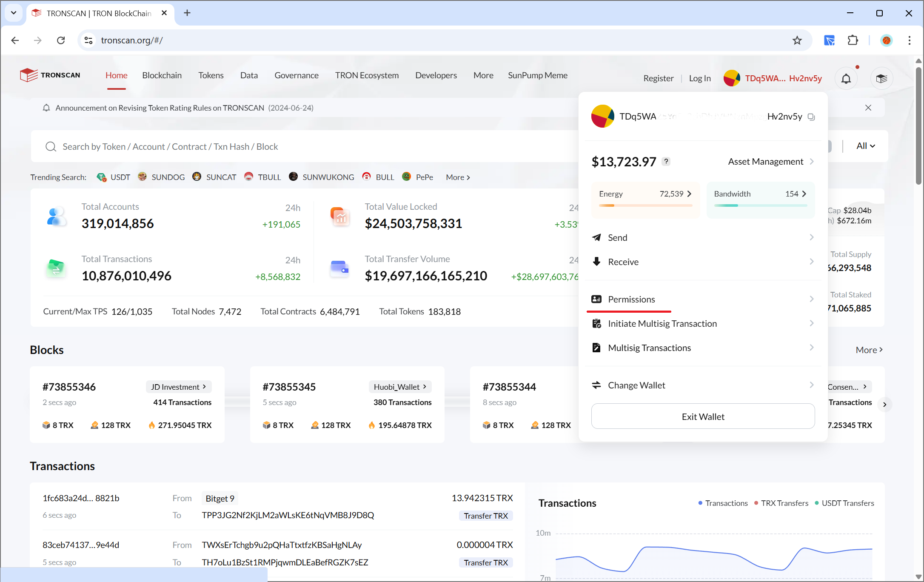Open the Blocks More link
924x582 pixels.
869,350
